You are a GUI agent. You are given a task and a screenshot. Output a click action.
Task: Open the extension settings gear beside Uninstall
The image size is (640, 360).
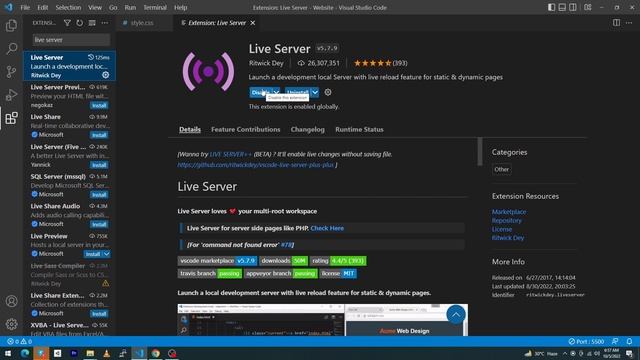(328, 92)
